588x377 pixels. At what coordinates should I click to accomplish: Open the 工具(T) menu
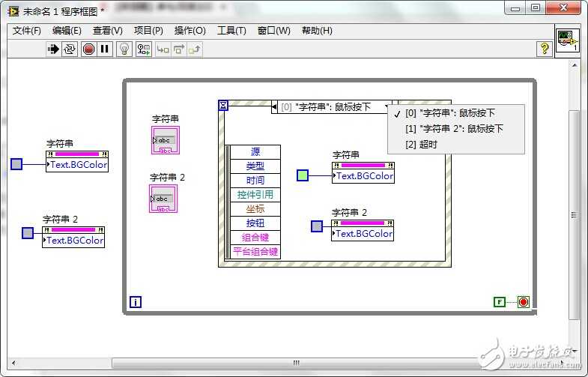pos(231,31)
